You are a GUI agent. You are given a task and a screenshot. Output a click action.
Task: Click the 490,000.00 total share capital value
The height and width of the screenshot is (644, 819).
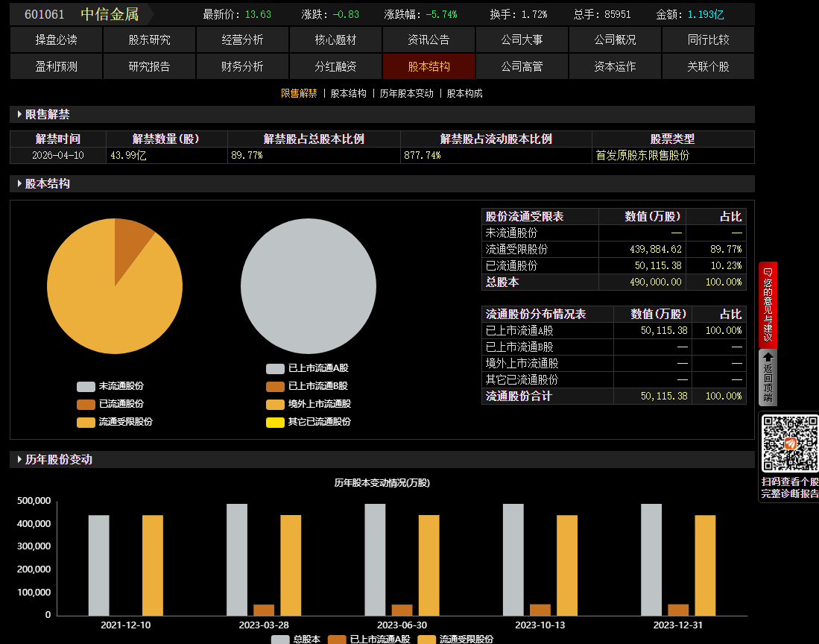(656, 282)
